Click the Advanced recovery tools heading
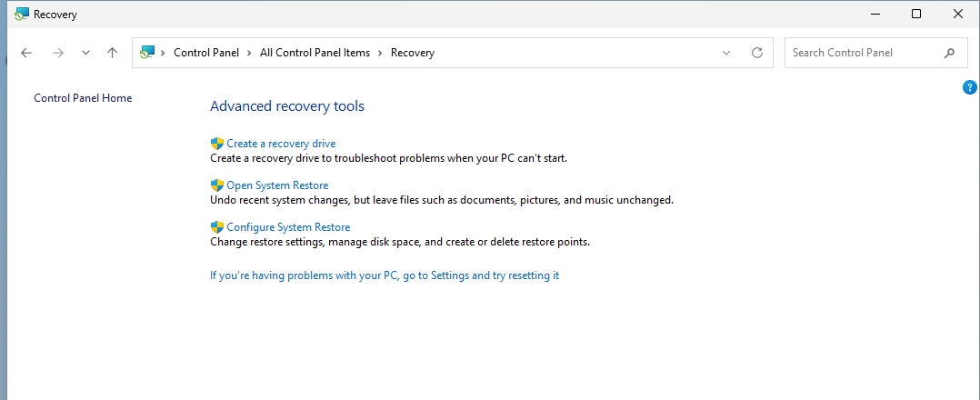 point(287,106)
